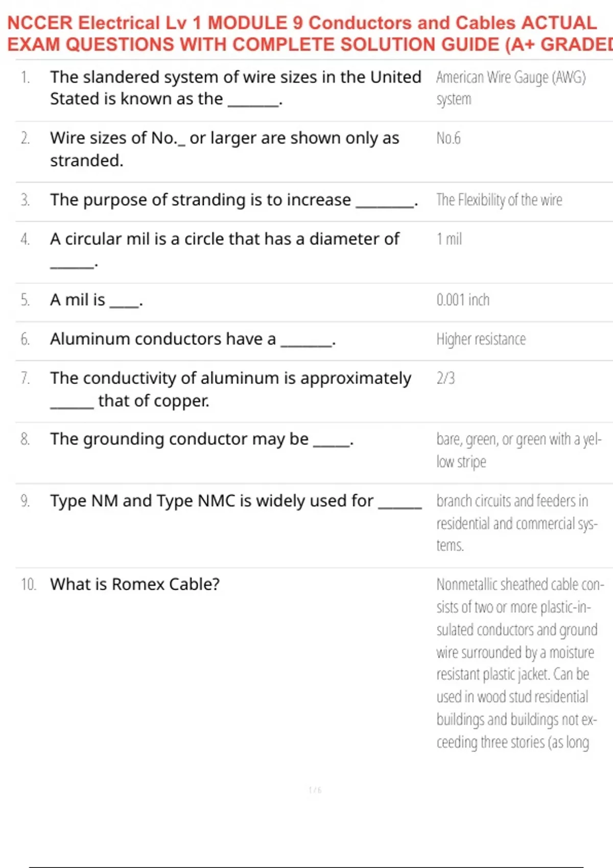Click the "What is Romex Cable?" question
613x868 pixels.
click(135, 584)
